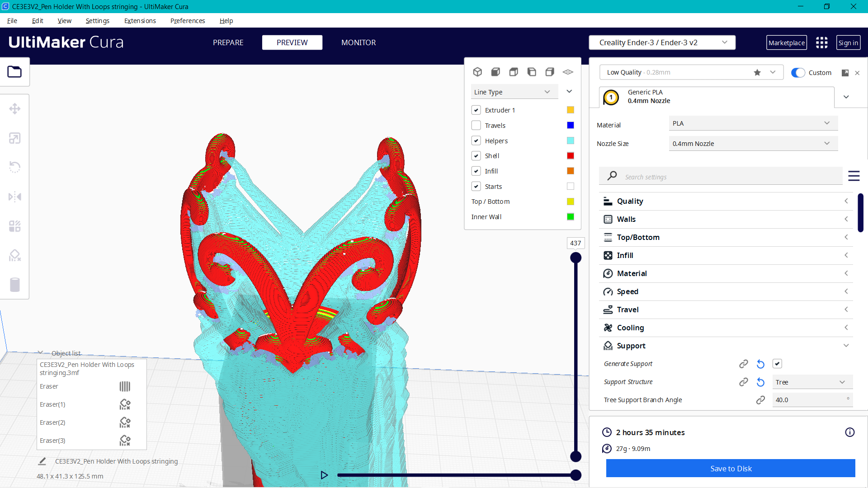
Task: Uncheck the Shell line type
Action: point(476,155)
